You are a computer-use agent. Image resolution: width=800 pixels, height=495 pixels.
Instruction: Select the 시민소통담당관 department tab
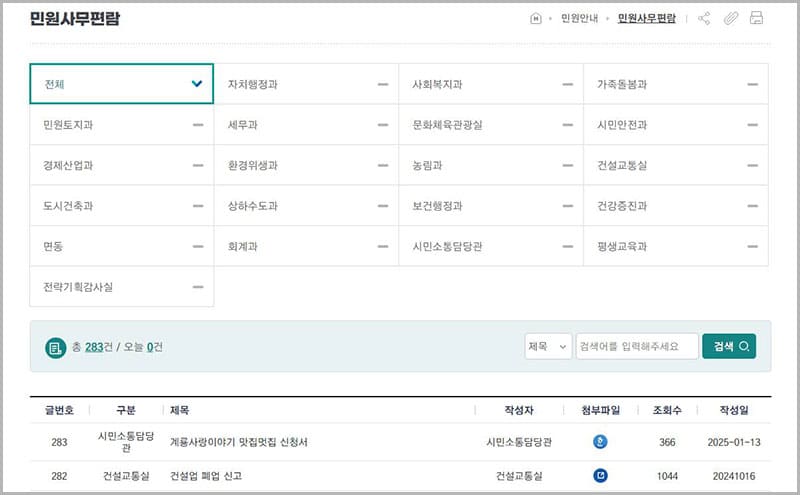click(491, 246)
